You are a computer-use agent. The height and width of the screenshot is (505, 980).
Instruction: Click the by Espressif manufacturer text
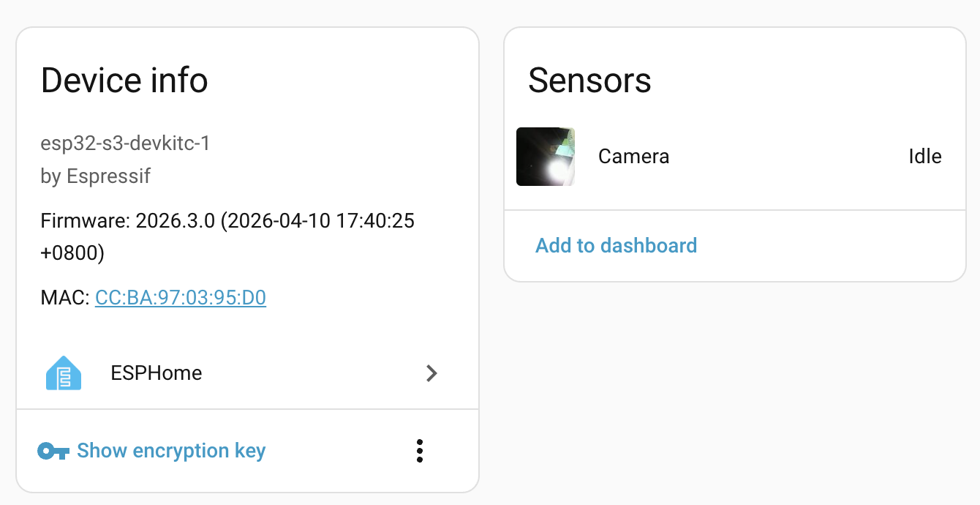(96, 176)
